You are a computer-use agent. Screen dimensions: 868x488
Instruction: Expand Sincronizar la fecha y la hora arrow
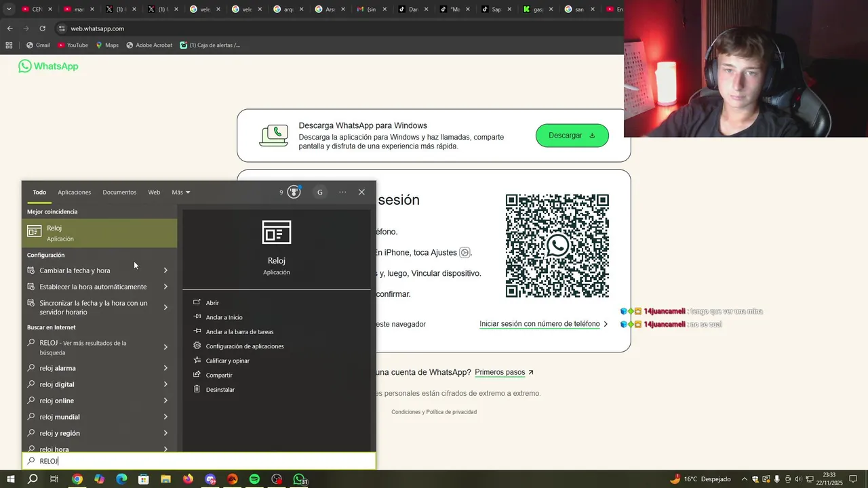pos(165,308)
